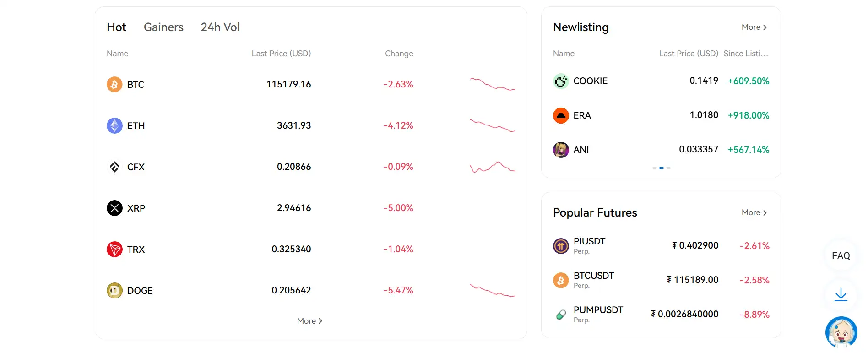Click the BTC coin icon
This screenshot has width=868, height=358.
pyautogui.click(x=114, y=84)
